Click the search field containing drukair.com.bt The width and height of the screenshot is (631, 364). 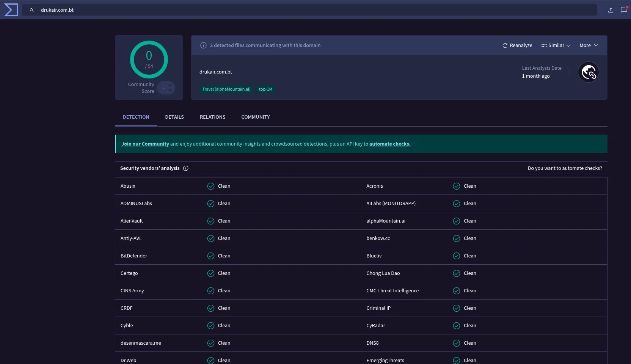point(309,10)
